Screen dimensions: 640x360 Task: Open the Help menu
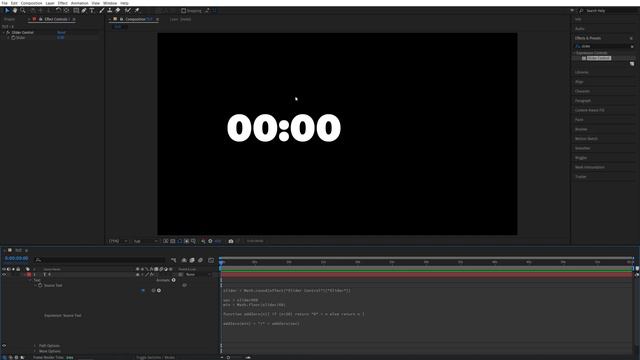124,3
